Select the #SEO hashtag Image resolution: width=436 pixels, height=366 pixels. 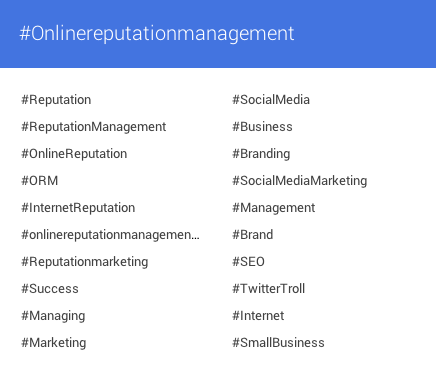pyautogui.click(x=248, y=262)
